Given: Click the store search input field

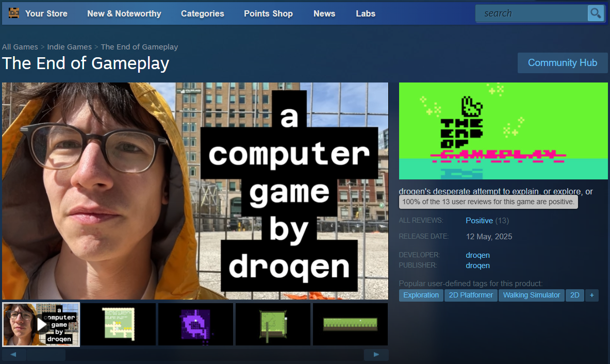Looking at the screenshot, I should click(x=531, y=13).
